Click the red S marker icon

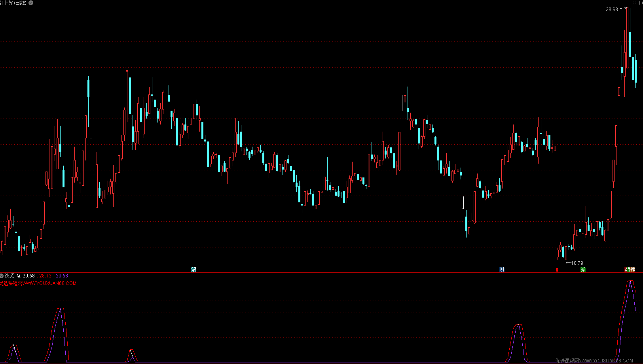coord(557,270)
